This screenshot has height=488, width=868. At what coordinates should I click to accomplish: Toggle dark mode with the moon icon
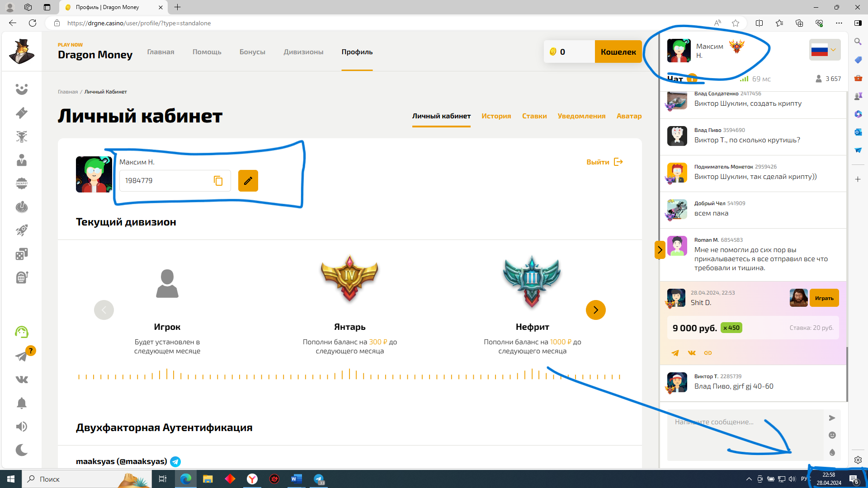[x=22, y=450]
